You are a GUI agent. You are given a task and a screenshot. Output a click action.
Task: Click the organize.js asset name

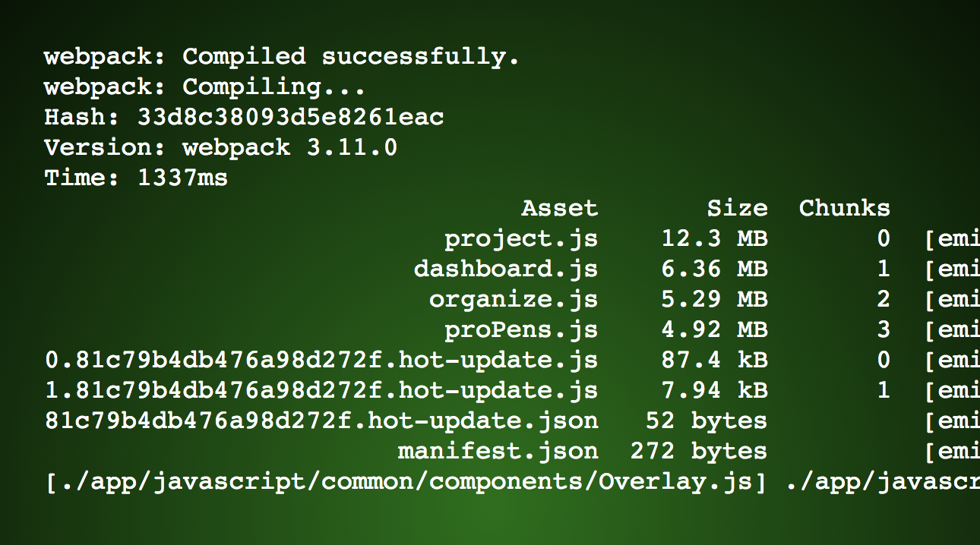(x=514, y=300)
